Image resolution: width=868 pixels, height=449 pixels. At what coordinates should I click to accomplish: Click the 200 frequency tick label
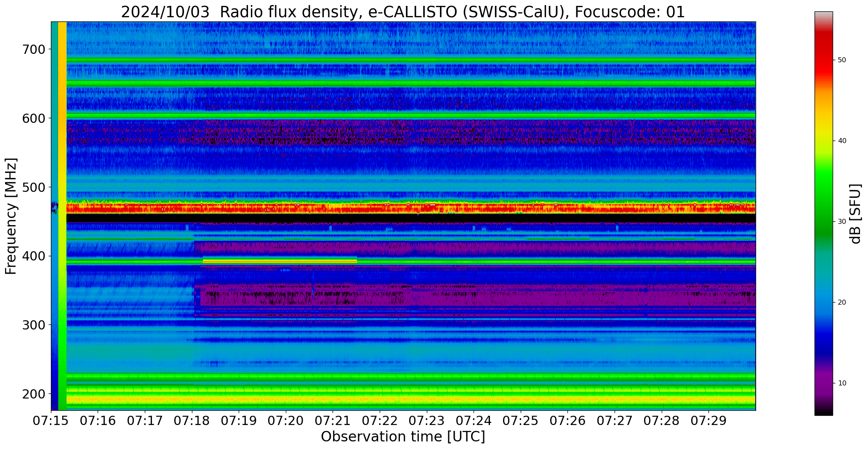point(33,394)
